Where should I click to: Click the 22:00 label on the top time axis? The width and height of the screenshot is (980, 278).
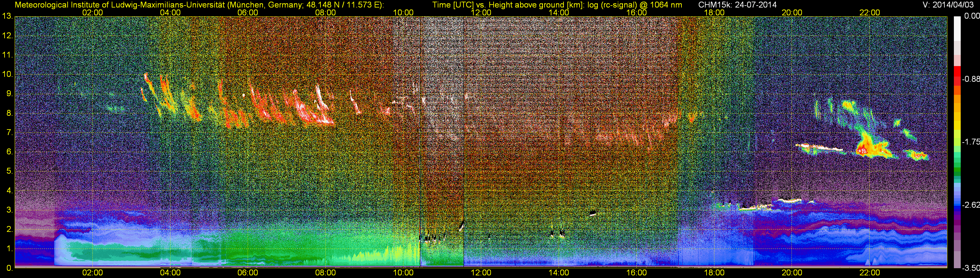870,12
